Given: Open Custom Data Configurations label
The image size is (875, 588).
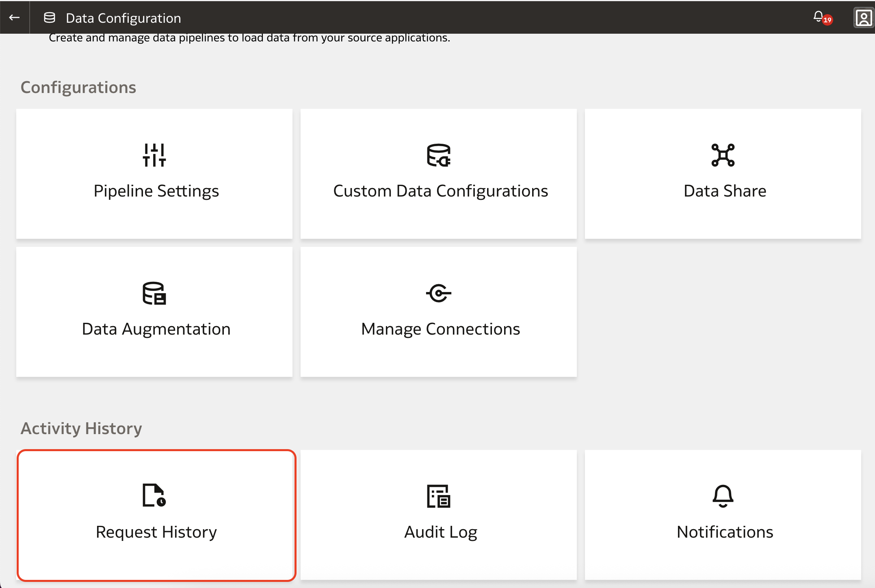Looking at the screenshot, I should 440,191.
